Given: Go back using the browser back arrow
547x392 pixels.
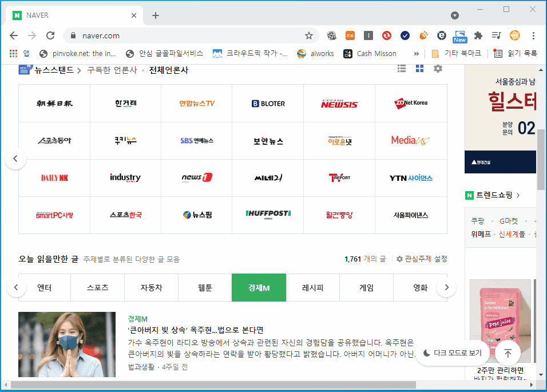Looking at the screenshot, I should tap(14, 35).
